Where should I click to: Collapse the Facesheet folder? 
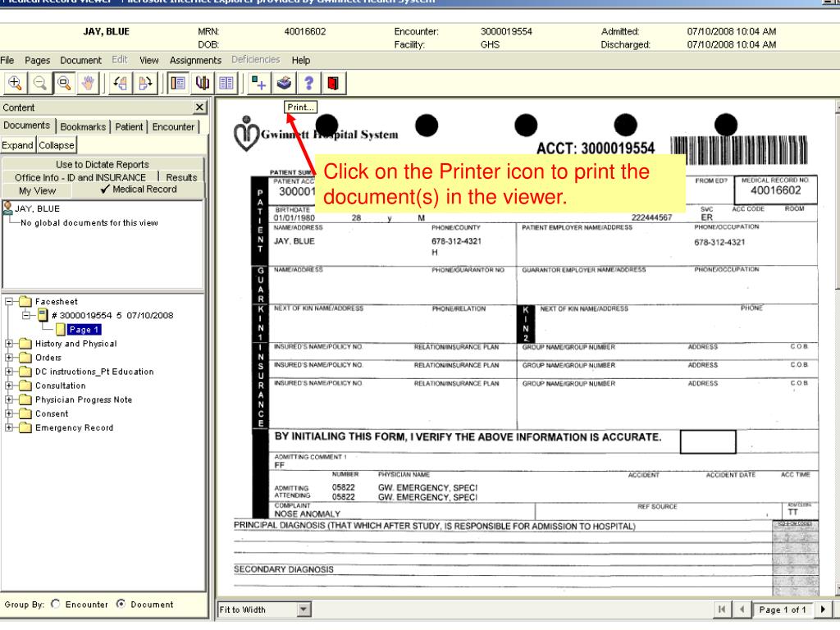[9, 302]
